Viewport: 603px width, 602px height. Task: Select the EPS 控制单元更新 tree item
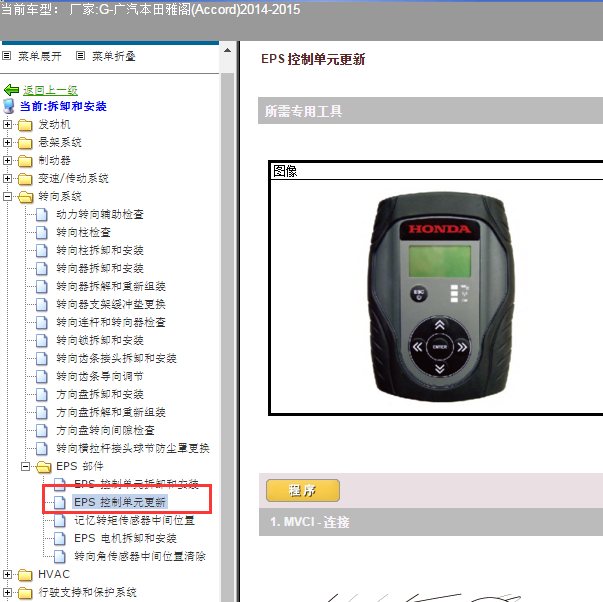pyautogui.click(x=120, y=502)
